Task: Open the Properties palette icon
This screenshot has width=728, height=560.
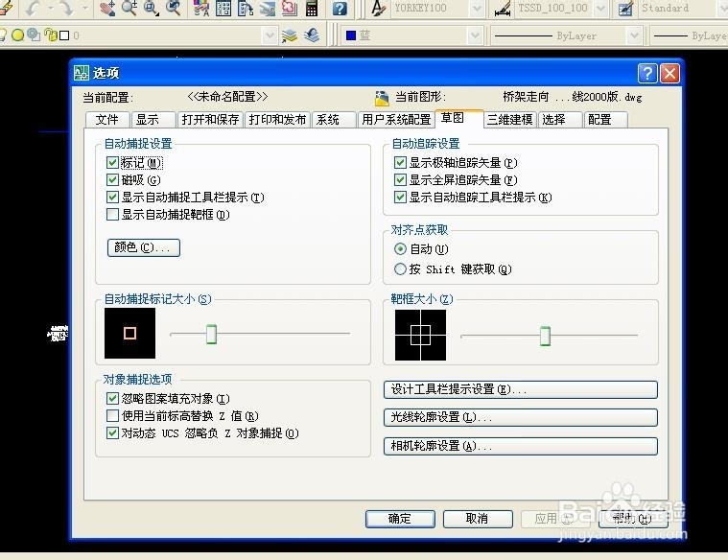Action: point(201,8)
